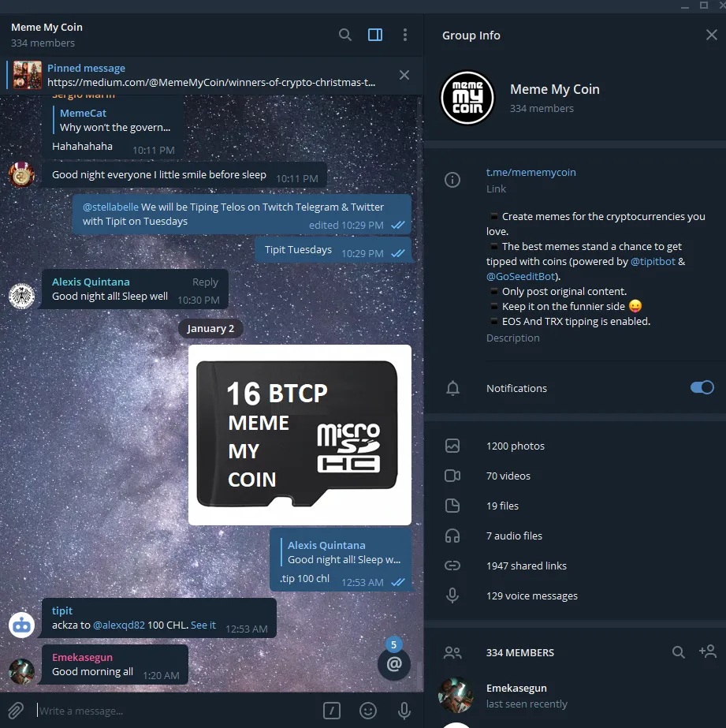Screen dimensions: 726x728
Task: Click Emekasegun's avatar in members list
Action: pyautogui.click(x=456, y=695)
